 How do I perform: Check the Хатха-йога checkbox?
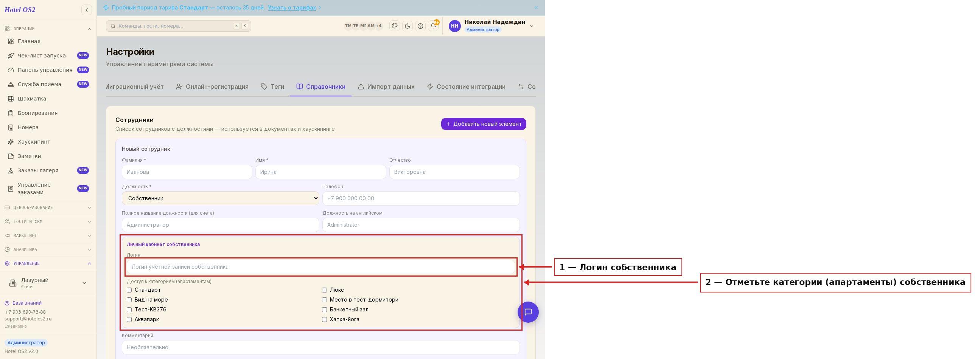[325, 319]
